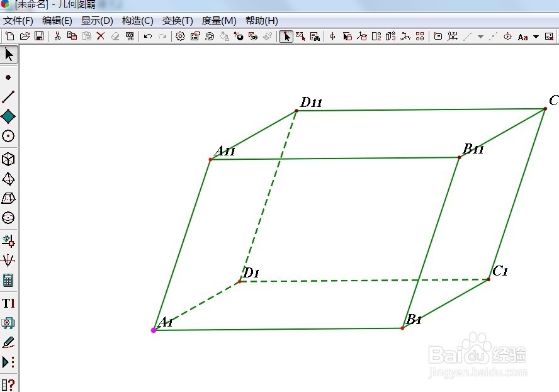Click the multimedia music note tool

point(8,323)
